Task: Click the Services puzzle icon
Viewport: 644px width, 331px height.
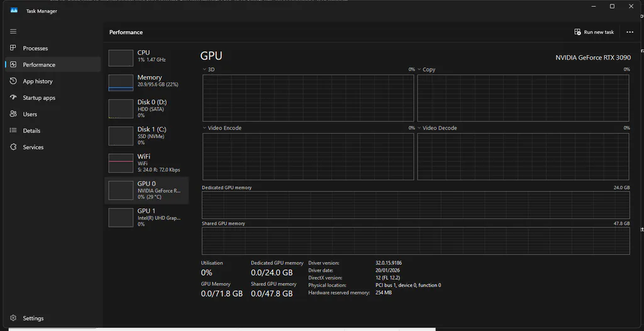Action: (13, 147)
